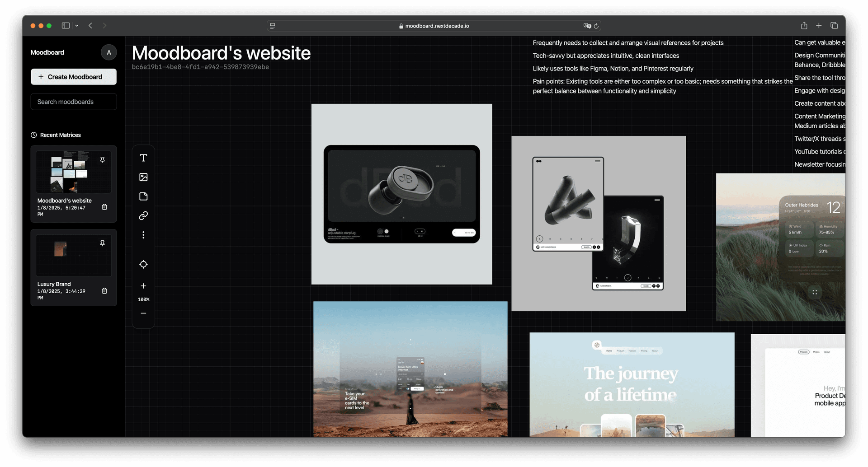Select the desert e-SIM image
Image resolution: width=868 pixels, height=467 pixels.
pos(410,369)
